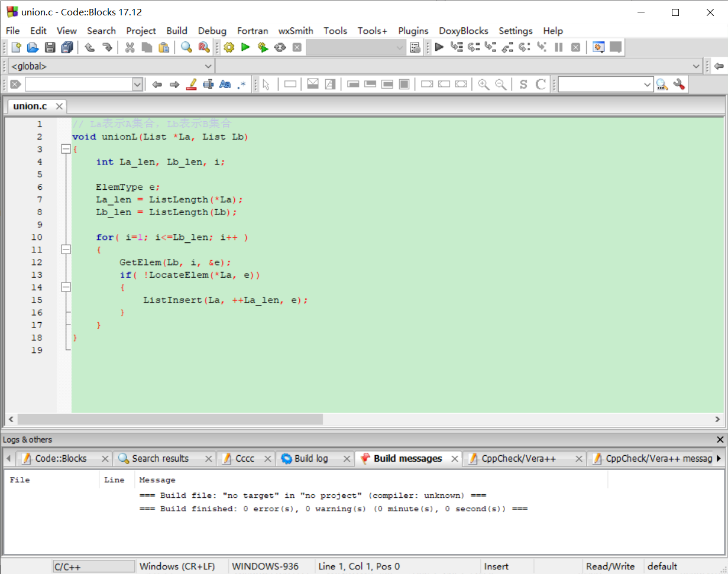Open the incremental search history dropdown
728x574 pixels.
(x=137, y=85)
